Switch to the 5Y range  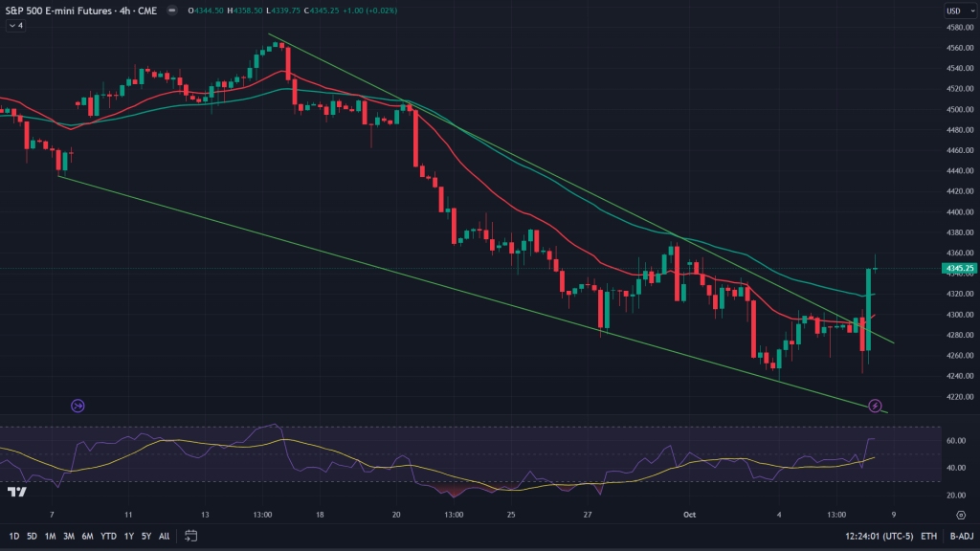tap(145, 536)
